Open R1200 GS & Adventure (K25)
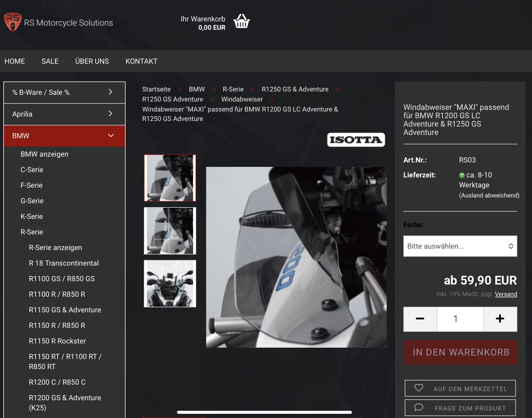This screenshot has height=418, width=532. 65,403
